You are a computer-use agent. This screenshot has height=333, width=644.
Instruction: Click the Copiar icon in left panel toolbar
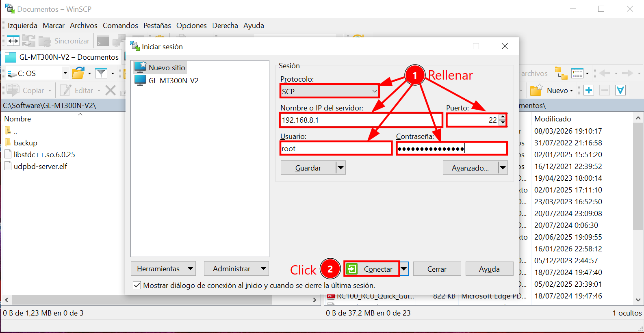click(x=13, y=90)
